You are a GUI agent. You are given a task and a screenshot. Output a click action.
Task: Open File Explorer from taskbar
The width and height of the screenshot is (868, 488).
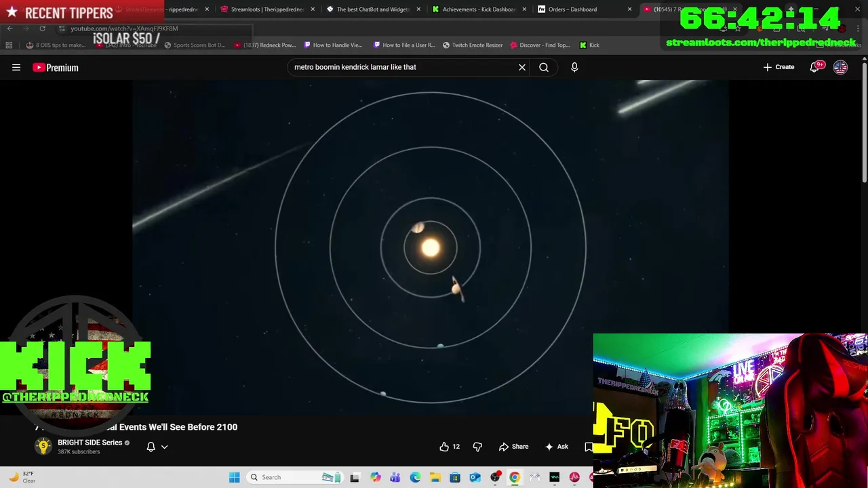pyautogui.click(x=435, y=477)
